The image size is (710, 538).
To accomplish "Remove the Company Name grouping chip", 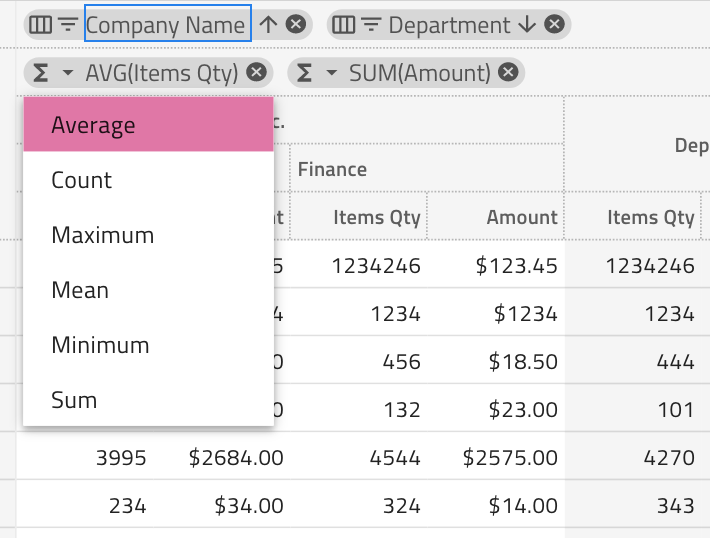I will pyautogui.click(x=295, y=25).
